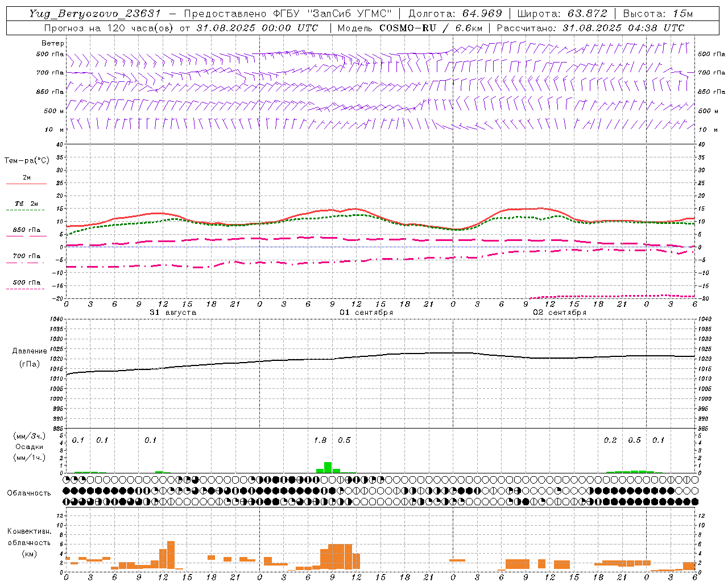Click the pink dotted 500 гПа legend line

[26, 289]
